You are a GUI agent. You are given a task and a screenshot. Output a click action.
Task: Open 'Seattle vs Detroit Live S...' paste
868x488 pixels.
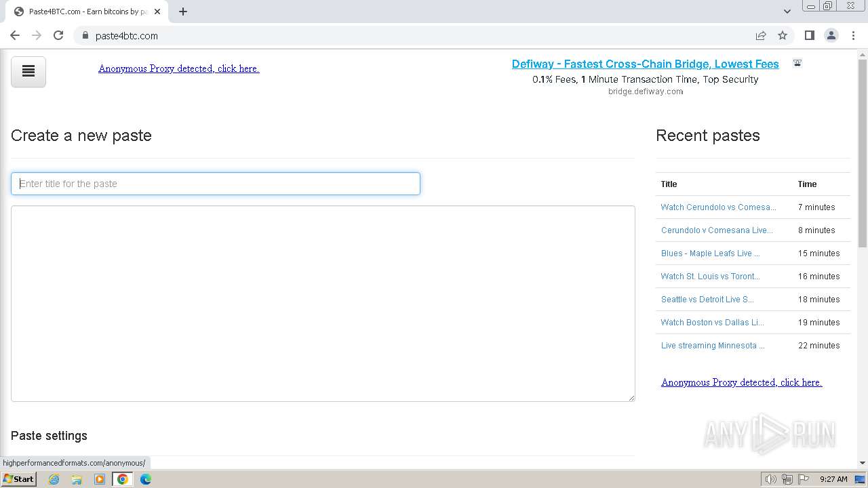point(707,300)
